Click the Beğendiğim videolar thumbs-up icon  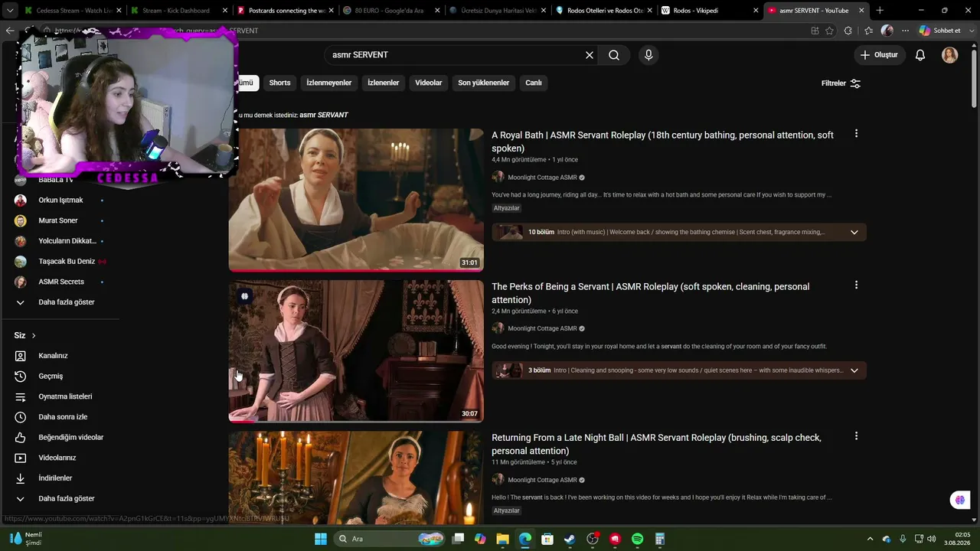pyautogui.click(x=21, y=438)
